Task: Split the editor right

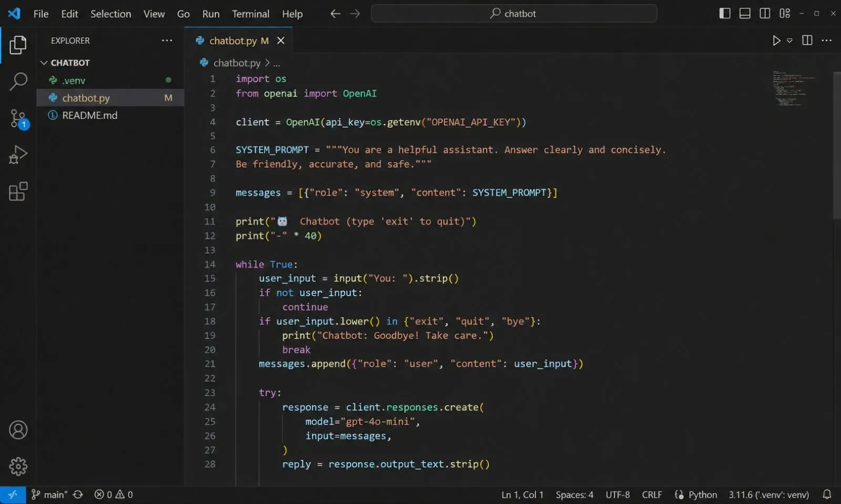Action: 807,40
